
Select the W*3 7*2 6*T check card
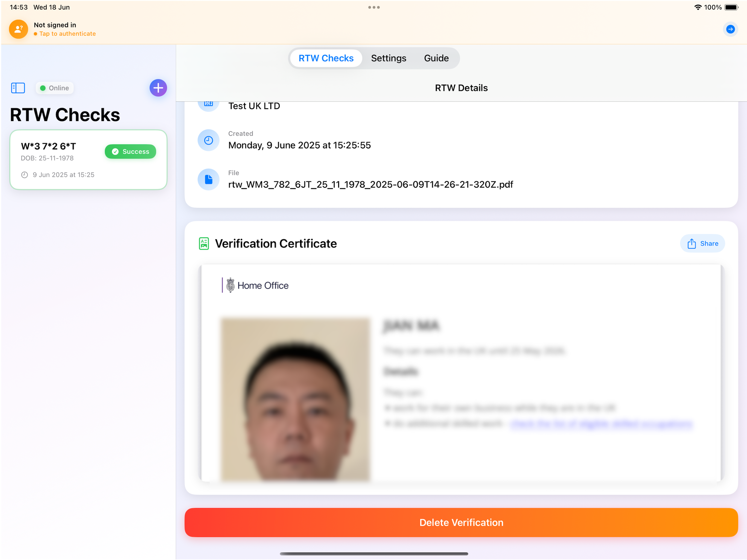coord(89,160)
